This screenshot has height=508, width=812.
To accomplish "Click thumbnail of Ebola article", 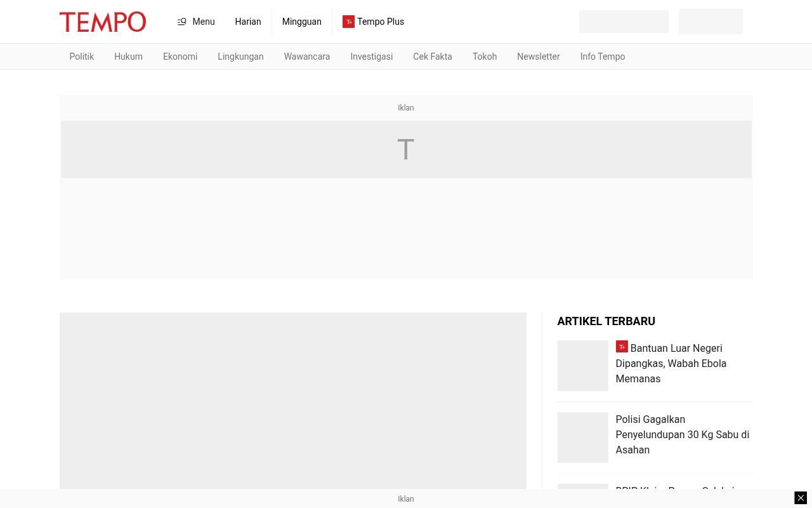I will point(582,366).
